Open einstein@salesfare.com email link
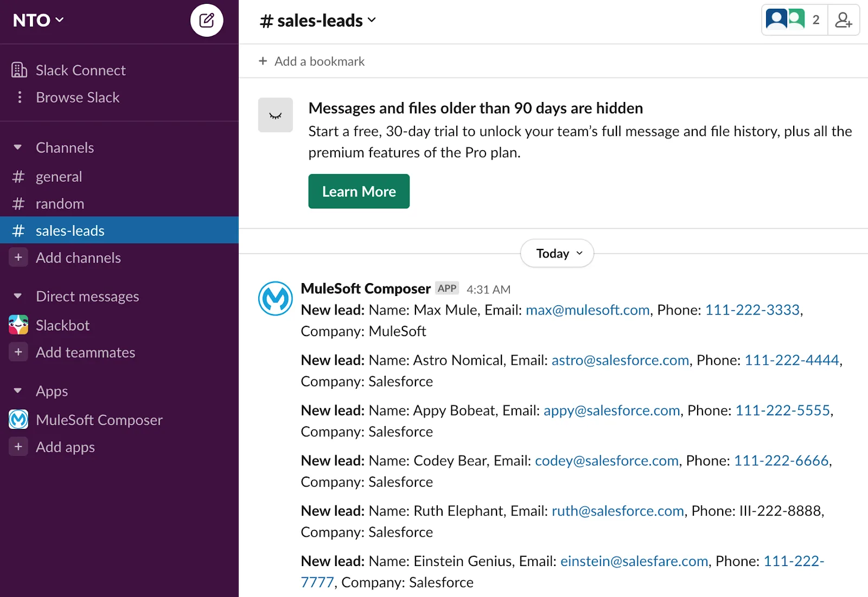The width and height of the screenshot is (868, 597). point(634,561)
